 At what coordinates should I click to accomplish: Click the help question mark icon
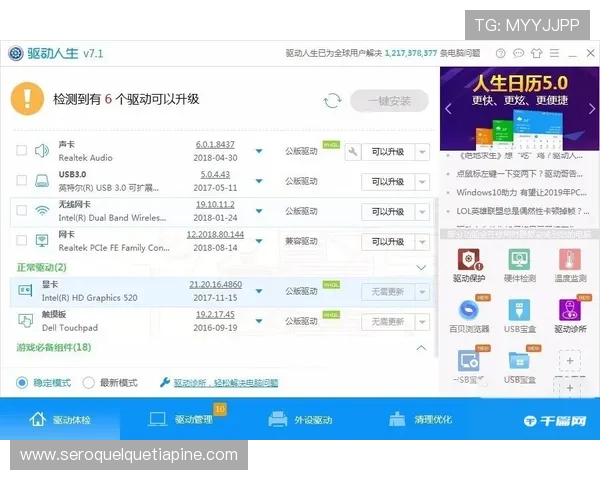coord(500,53)
